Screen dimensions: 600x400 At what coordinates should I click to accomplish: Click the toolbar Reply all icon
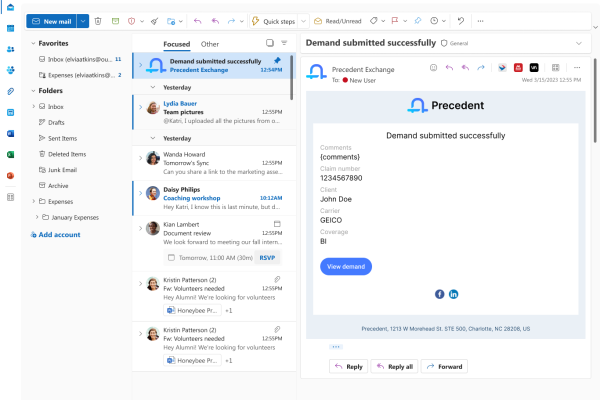(x=215, y=21)
